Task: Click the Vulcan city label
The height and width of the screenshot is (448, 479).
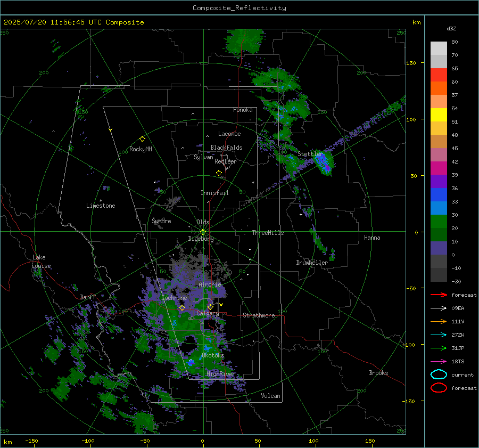Action: coord(270,396)
